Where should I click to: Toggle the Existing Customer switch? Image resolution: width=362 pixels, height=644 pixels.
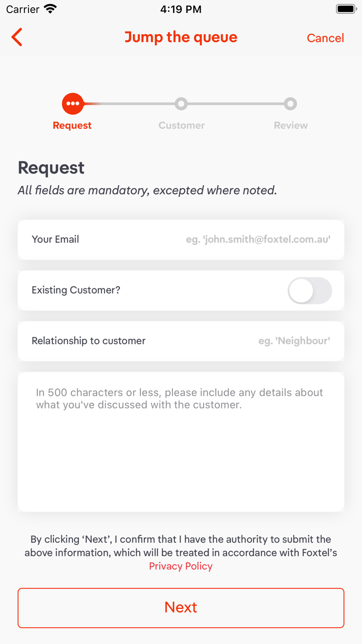pos(309,290)
